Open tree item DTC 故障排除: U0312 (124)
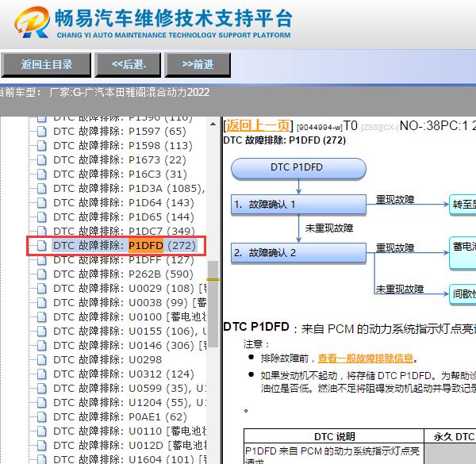Image resolution: width=476 pixels, height=464 pixels. coord(124,374)
